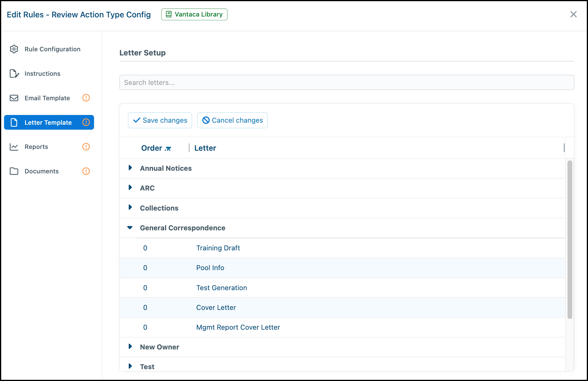This screenshot has width=588, height=381.
Task: Click the Rule Configuration gear icon
Action: tap(14, 49)
